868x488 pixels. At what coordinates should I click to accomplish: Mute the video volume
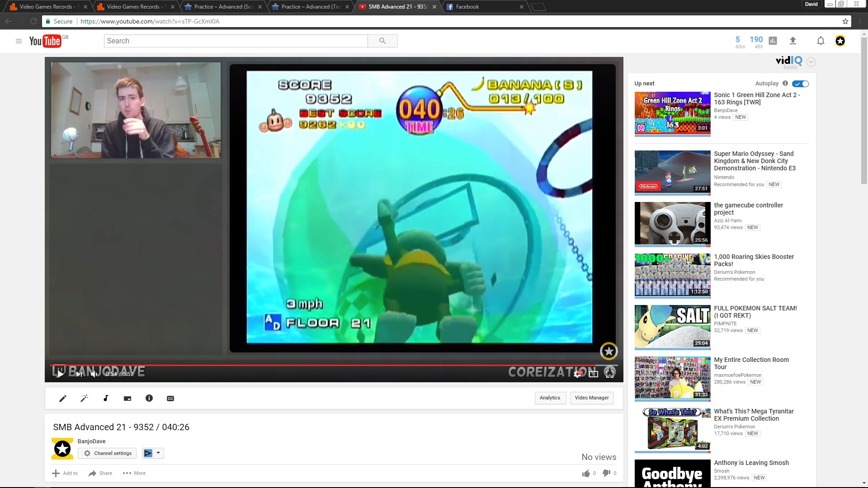[94, 374]
